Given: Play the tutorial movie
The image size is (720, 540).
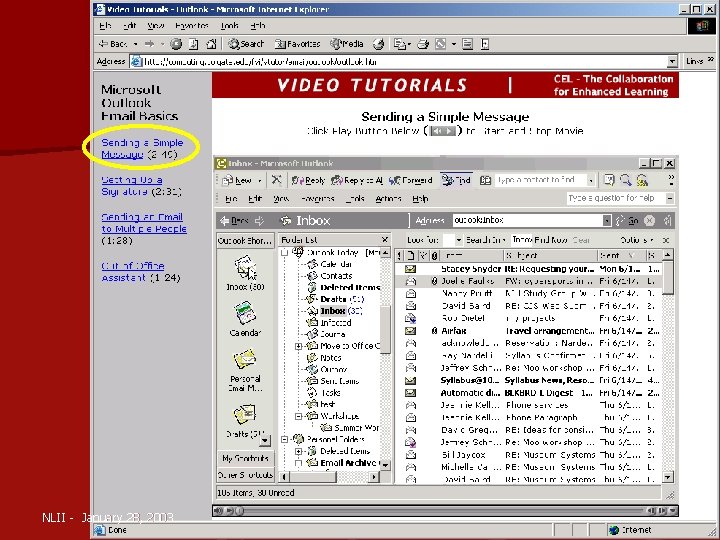Looking at the screenshot, I should coord(229,511).
